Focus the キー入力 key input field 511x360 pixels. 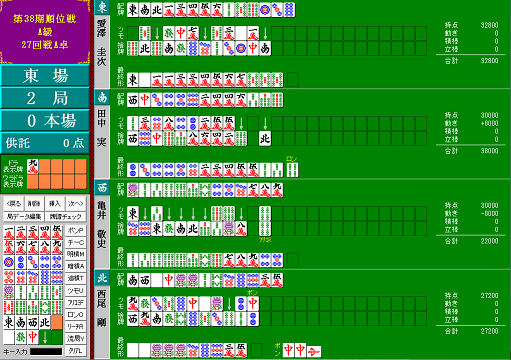[x=46, y=352]
